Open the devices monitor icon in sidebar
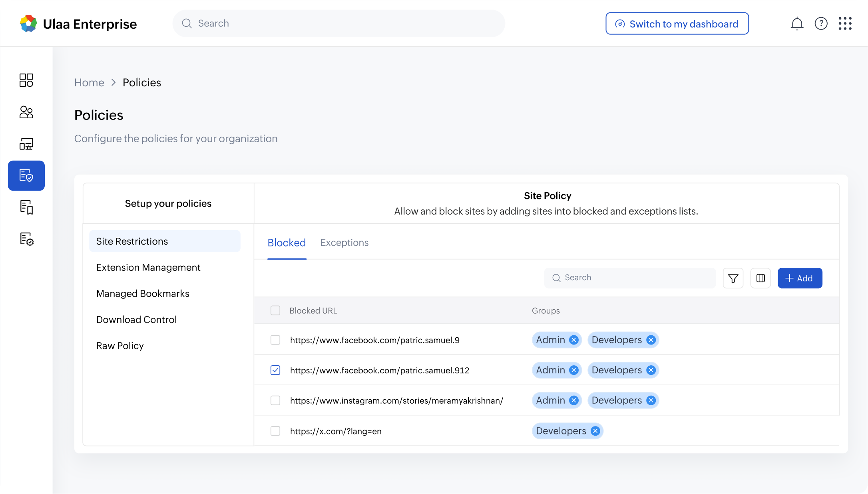Viewport: 868px width, 494px height. pos(26,144)
